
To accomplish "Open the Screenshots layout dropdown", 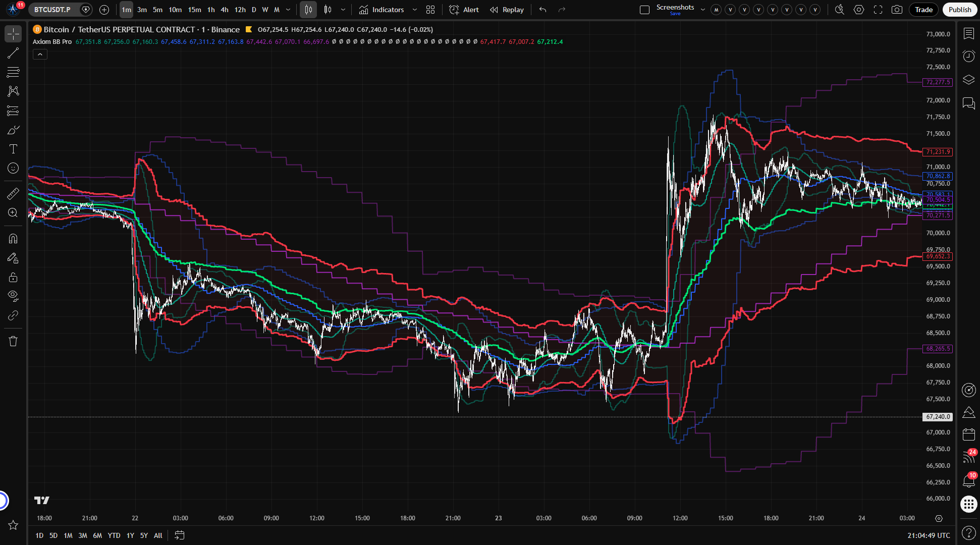I will [702, 10].
